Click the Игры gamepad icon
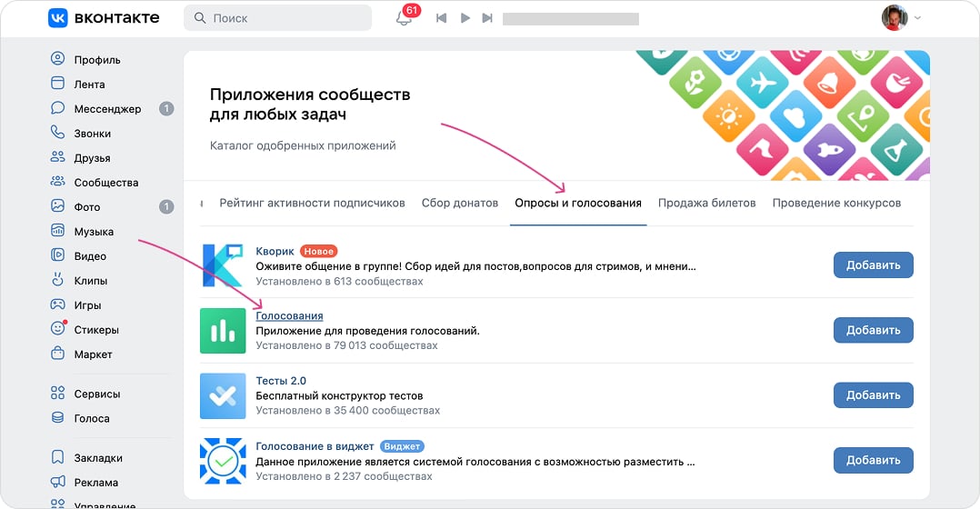This screenshot has height=509, width=980. tap(57, 304)
